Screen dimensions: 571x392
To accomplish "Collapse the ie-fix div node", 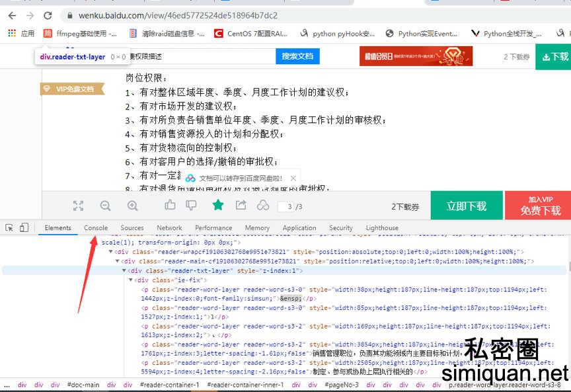I will tap(130, 280).
